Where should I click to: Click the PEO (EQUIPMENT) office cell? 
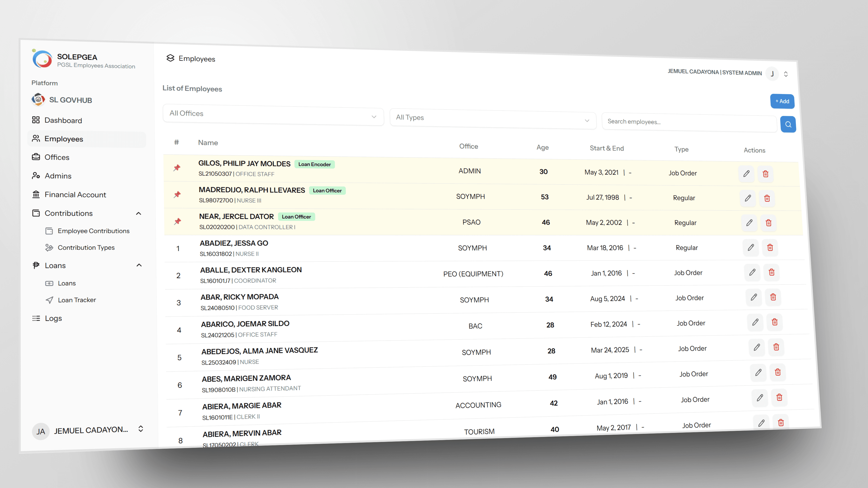pos(473,274)
